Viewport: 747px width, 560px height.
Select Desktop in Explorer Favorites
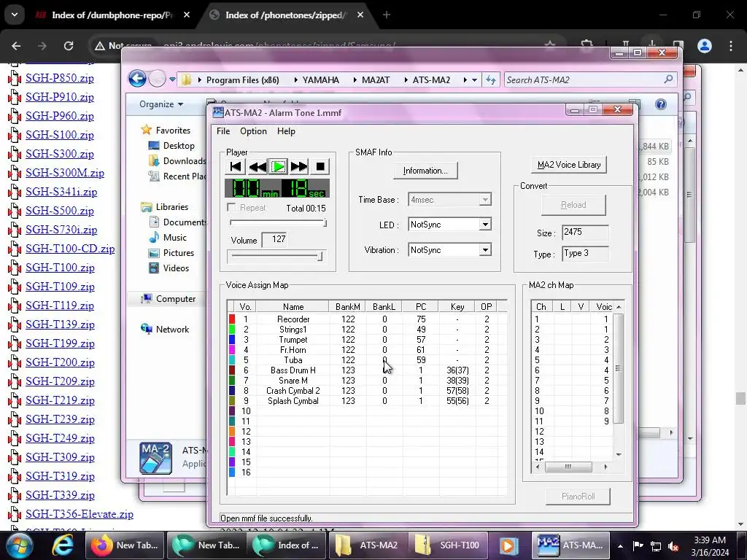[179, 146]
